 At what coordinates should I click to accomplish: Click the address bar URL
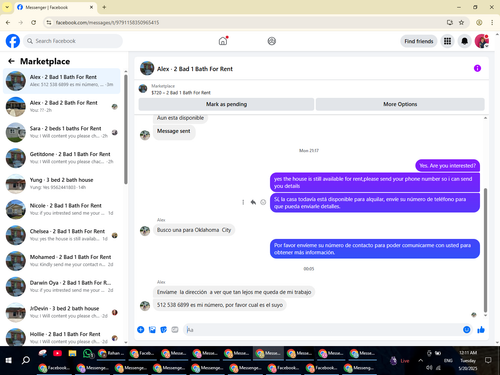click(x=107, y=22)
